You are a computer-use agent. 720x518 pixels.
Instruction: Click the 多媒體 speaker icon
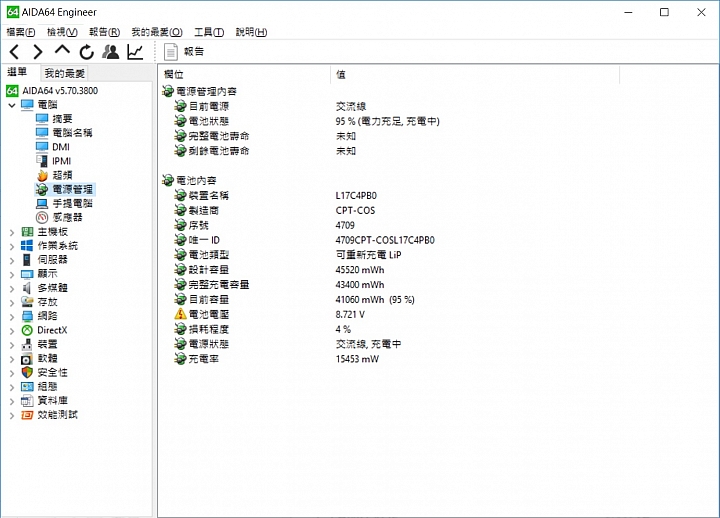pos(27,288)
